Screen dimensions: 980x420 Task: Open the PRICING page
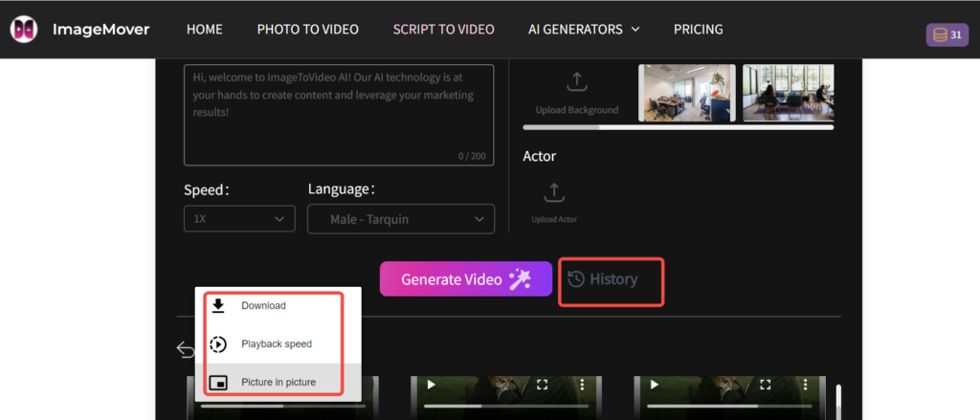click(698, 30)
